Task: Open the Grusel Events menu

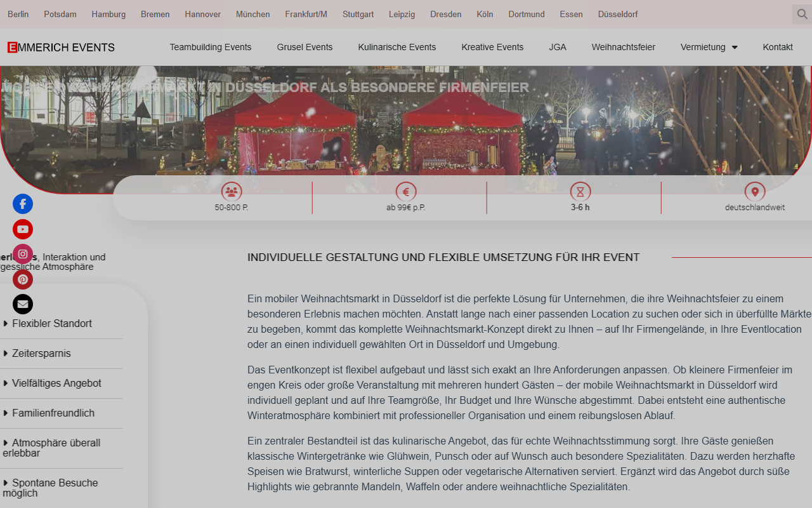Action: tap(305, 47)
